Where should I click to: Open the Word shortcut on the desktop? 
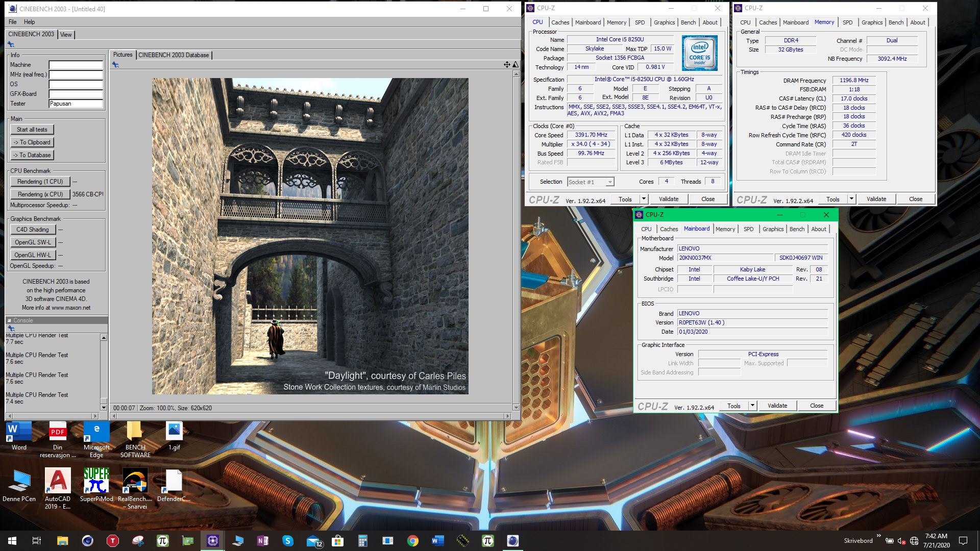point(19,436)
